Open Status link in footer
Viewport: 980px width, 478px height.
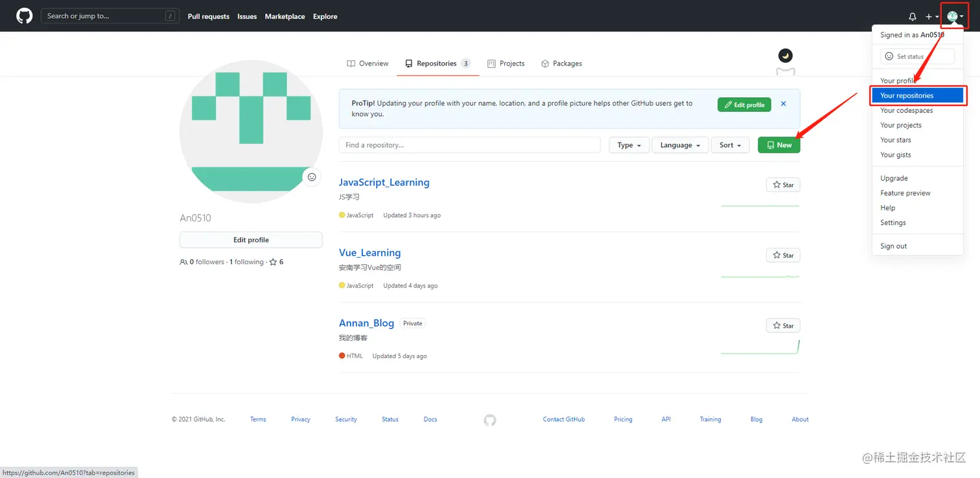pyautogui.click(x=390, y=420)
